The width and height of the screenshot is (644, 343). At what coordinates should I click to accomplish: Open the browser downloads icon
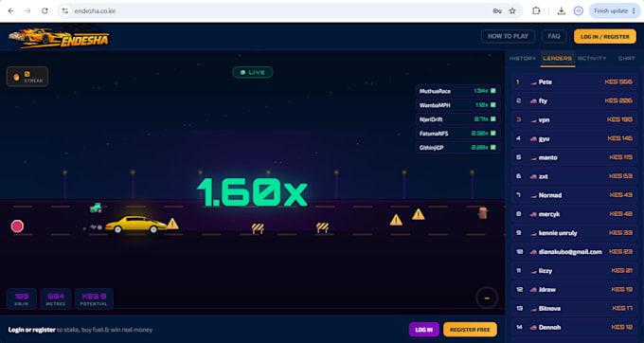pos(561,11)
